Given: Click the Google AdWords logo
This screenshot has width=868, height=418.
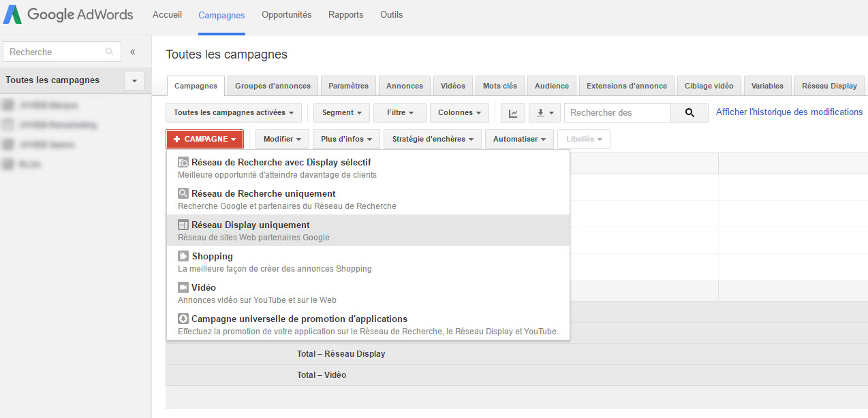Looking at the screenshot, I should tap(68, 15).
